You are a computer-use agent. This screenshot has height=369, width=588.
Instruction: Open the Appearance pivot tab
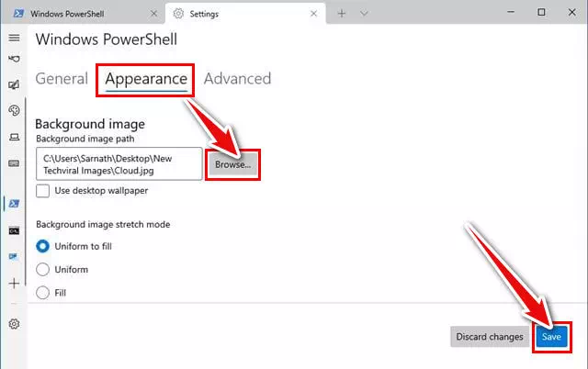click(146, 79)
